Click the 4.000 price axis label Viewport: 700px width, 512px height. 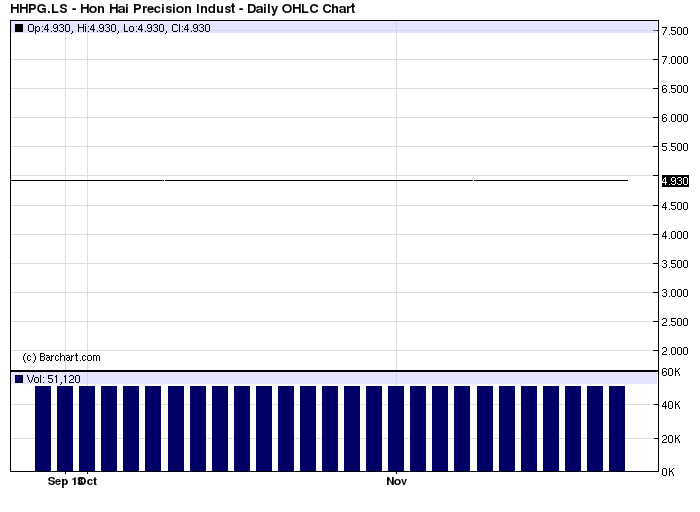pyautogui.click(x=675, y=235)
